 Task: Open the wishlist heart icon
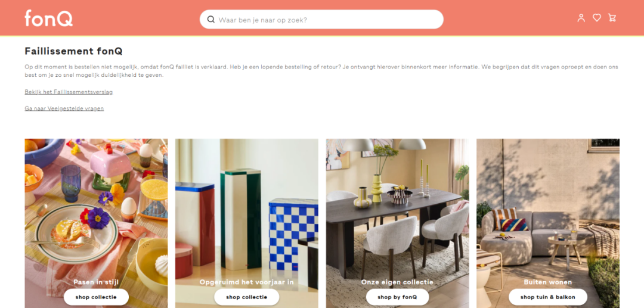[x=597, y=18]
